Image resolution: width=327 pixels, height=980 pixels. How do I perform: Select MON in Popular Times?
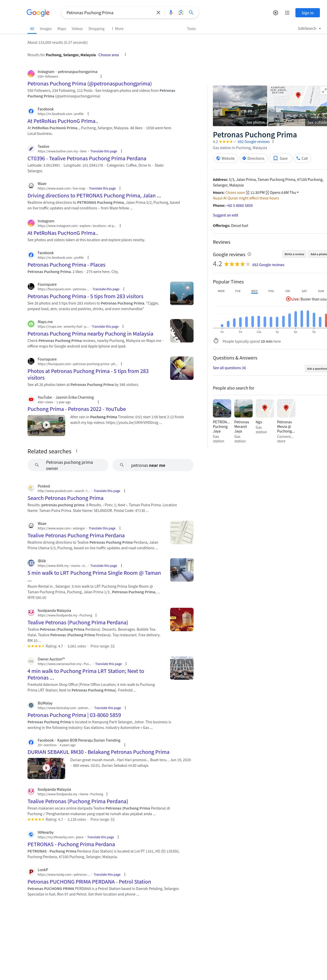221,291
